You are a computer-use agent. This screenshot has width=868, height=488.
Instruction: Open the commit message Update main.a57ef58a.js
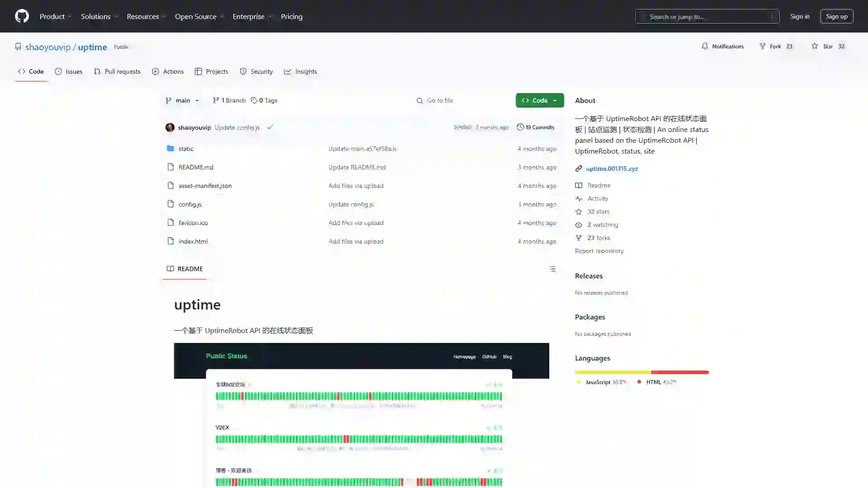362,148
